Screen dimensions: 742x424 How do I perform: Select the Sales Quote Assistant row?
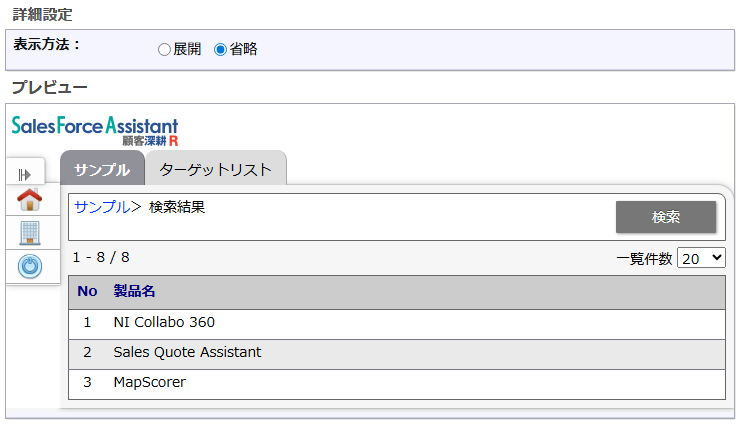(x=187, y=352)
